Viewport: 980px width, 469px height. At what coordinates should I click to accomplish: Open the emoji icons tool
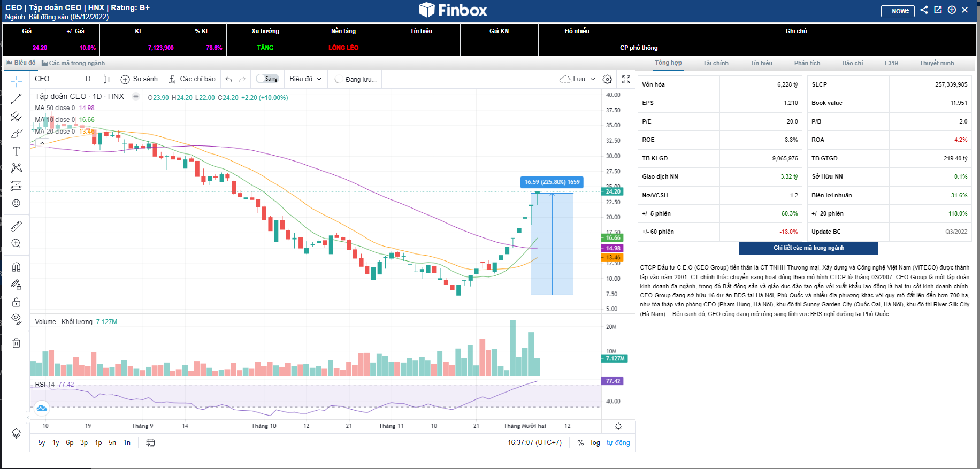pos(17,203)
